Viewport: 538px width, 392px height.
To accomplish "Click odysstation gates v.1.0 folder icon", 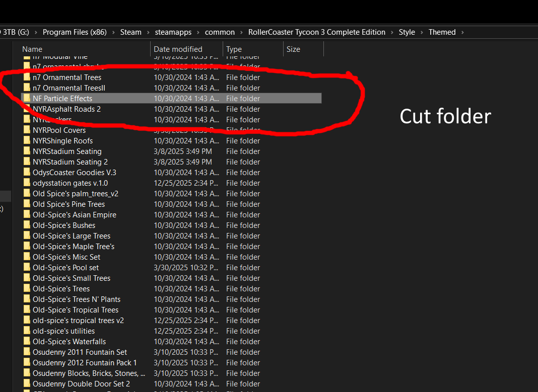I will [27, 183].
